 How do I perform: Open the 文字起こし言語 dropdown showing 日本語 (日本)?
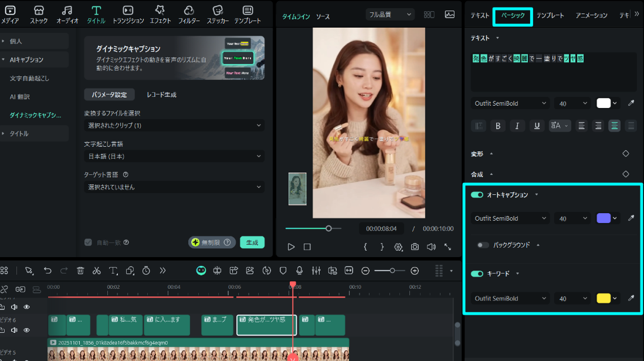[x=174, y=156]
